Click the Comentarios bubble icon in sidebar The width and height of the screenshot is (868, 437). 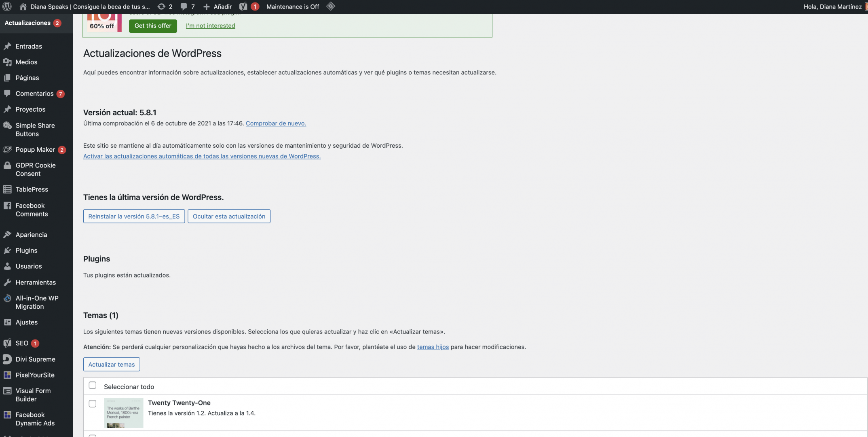tap(7, 93)
